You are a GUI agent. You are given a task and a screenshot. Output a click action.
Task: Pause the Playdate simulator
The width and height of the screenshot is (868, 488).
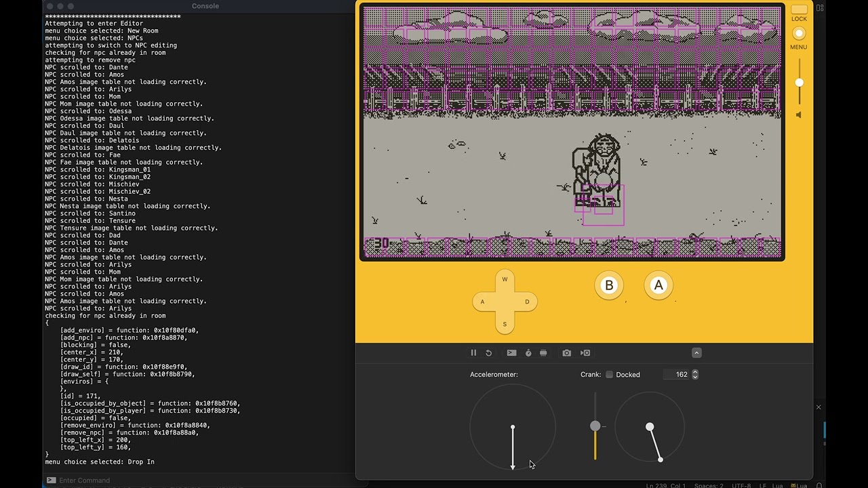point(473,352)
